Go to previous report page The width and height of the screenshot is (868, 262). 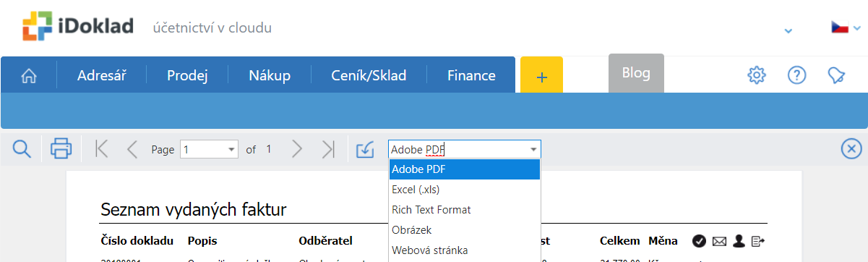[132, 149]
